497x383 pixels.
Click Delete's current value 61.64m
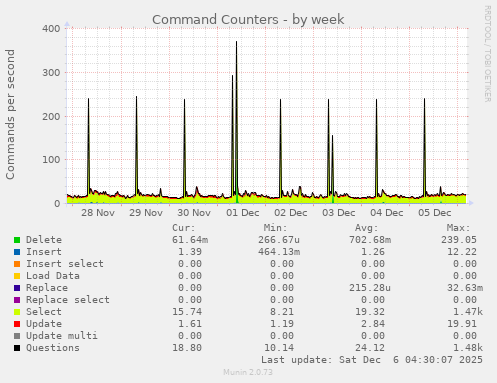[x=190, y=240]
